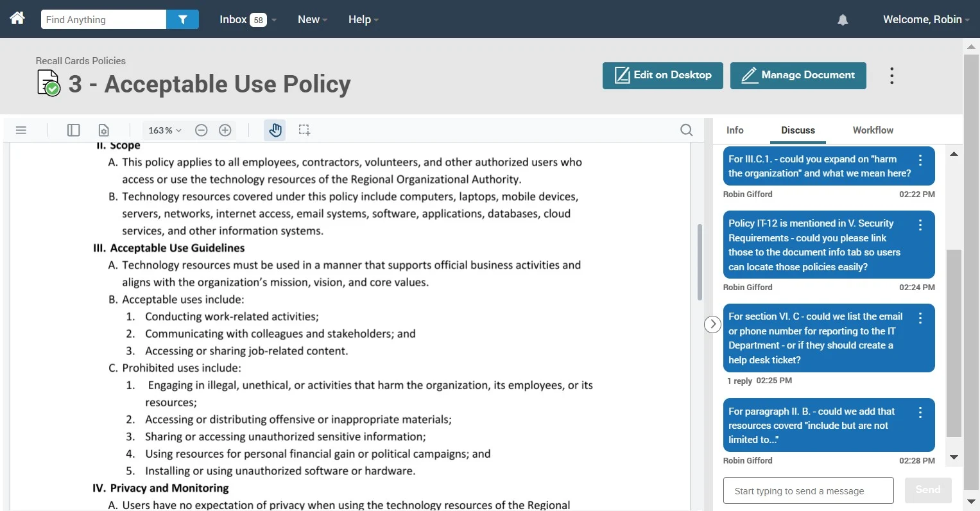The height and width of the screenshot is (511, 980).
Task: Open options for paragraph II. B. comment
Action: (x=920, y=412)
